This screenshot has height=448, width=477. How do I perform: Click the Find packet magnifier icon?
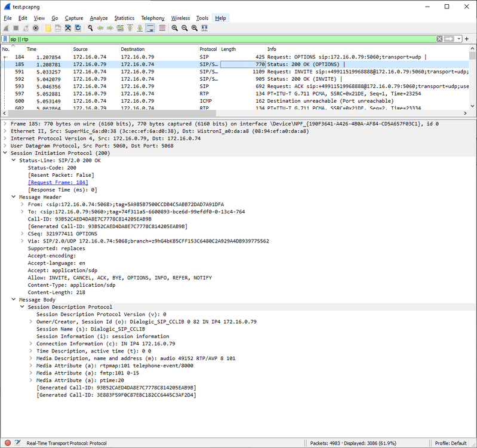(90, 28)
